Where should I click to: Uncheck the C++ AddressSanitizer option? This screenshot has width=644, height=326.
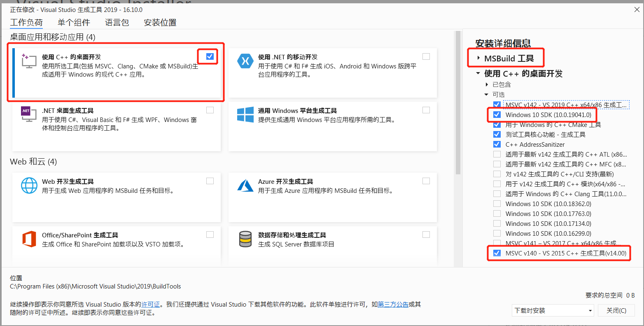[x=497, y=144]
